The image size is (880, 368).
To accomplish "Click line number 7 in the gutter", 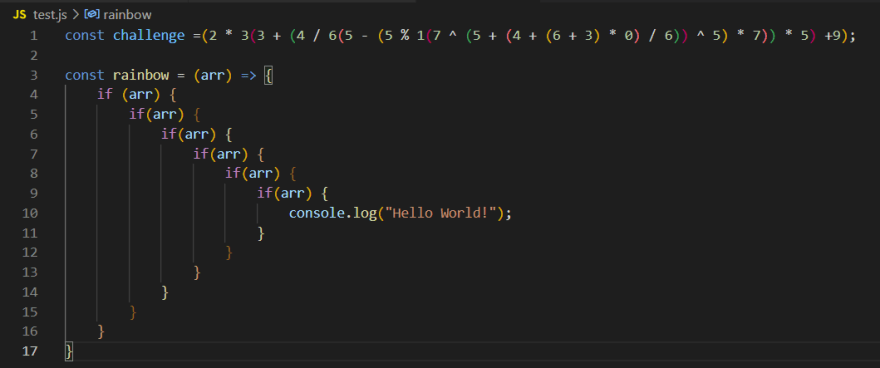I will [x=34, y=154].
